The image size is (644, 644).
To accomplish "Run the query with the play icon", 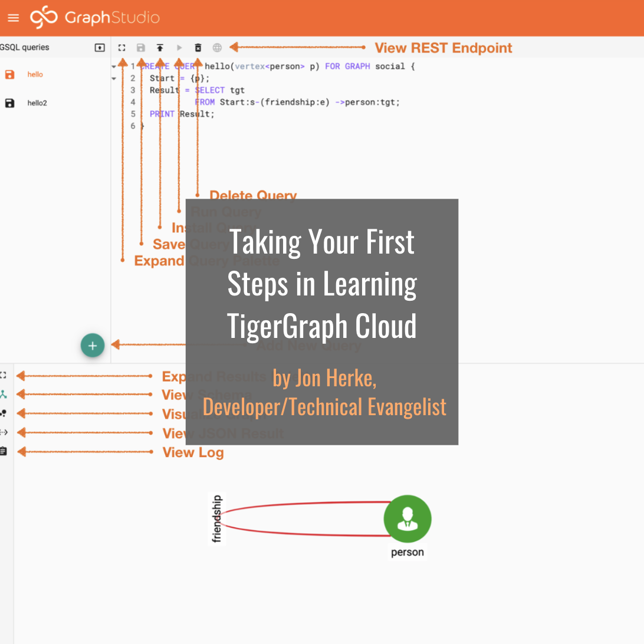I will click(179, 48).
